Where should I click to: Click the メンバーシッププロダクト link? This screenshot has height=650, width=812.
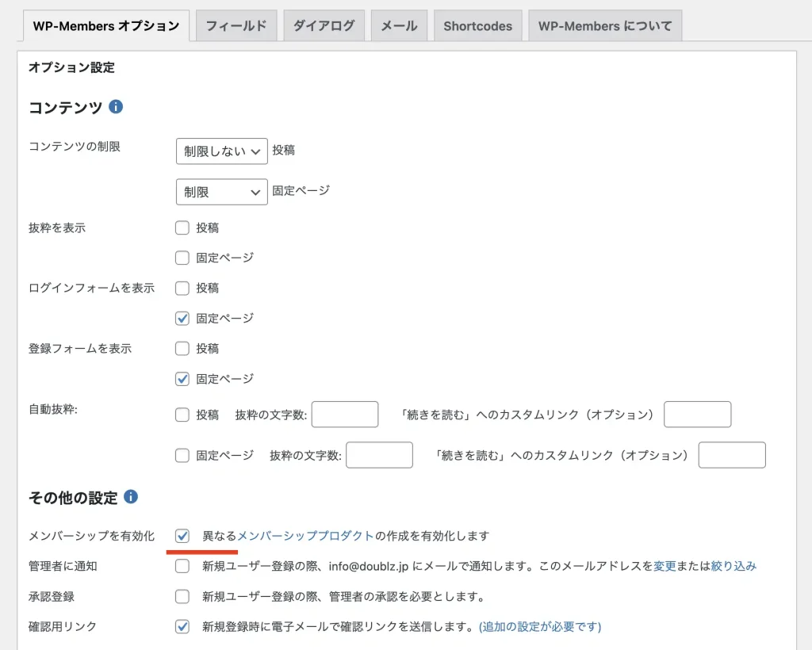click(305, 536)
